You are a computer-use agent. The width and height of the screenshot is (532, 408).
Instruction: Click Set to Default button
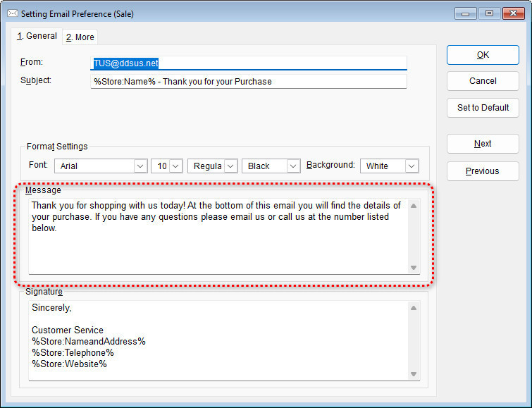point(483,108)
